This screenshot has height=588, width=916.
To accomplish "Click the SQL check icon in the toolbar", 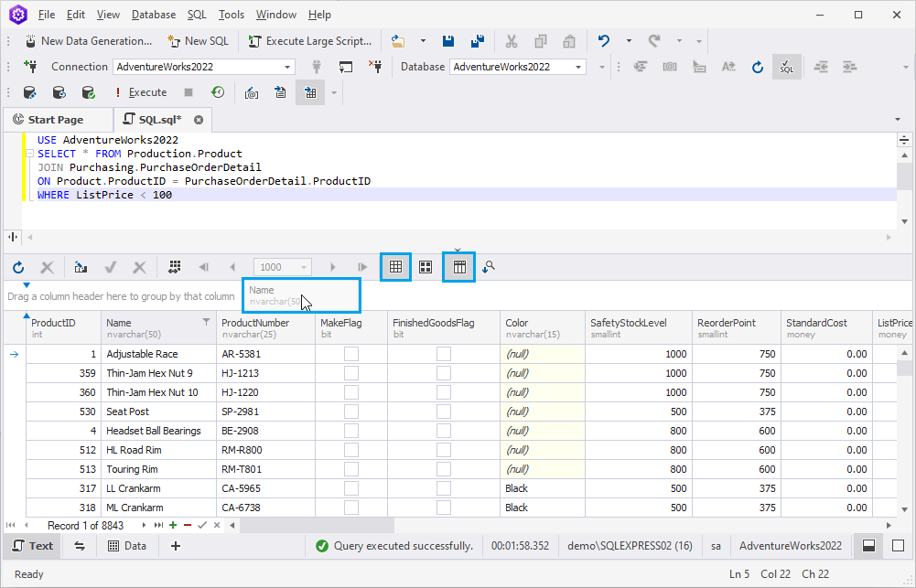I will [x=787, y=67].
